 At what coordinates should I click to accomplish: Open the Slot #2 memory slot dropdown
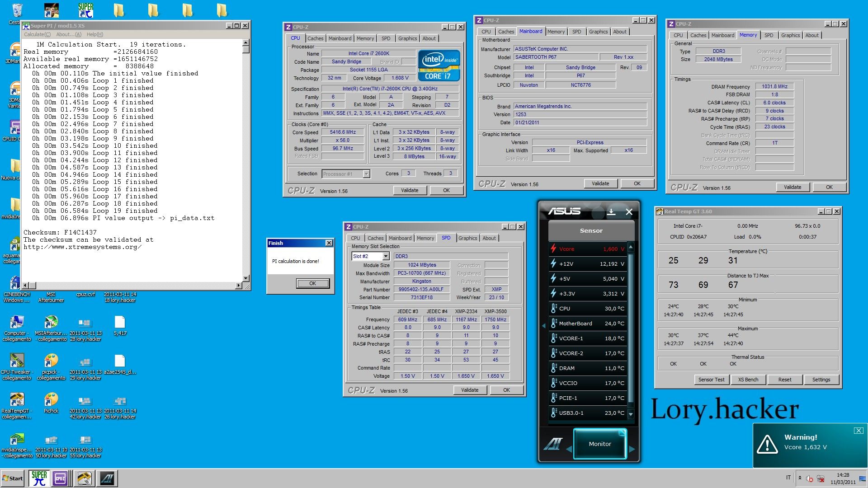pyautogui.click(x=386, y=256)
